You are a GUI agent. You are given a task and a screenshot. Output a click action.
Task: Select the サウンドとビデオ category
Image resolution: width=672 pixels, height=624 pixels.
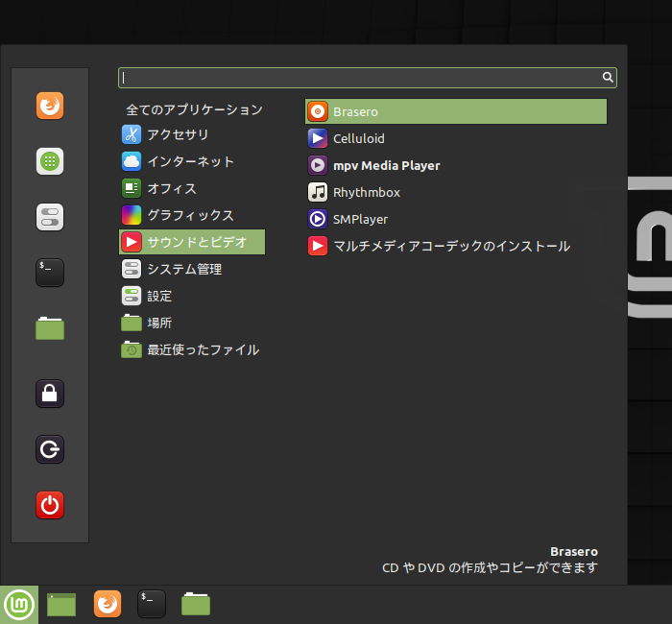point(192,242)
